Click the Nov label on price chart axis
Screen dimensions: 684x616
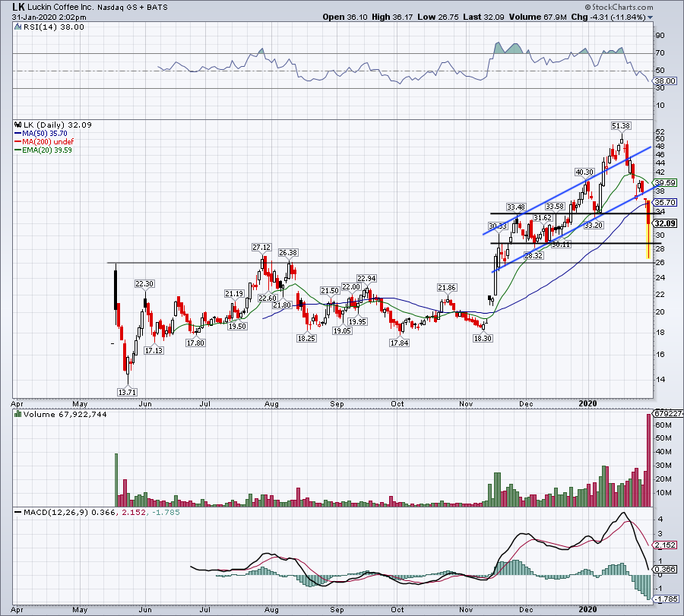point(466,403)
